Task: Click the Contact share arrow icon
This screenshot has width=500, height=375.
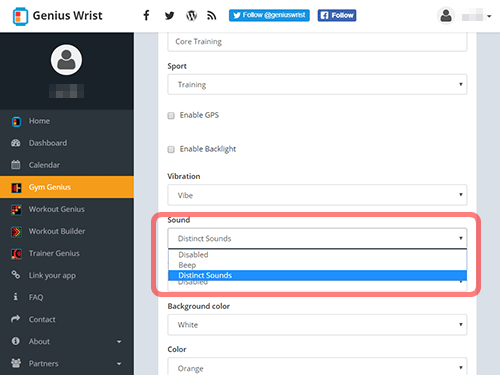Action: click(x=16, y=319)
